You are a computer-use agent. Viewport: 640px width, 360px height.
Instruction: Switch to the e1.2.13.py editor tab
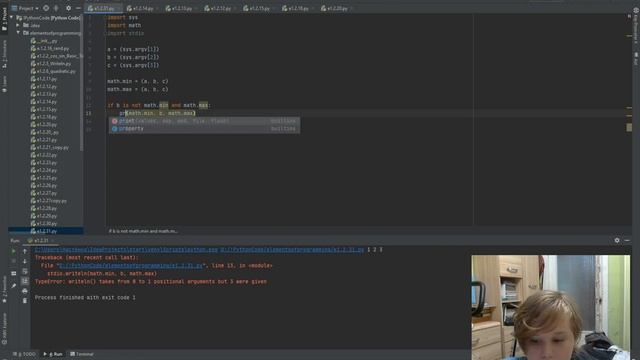click(180, 8)
